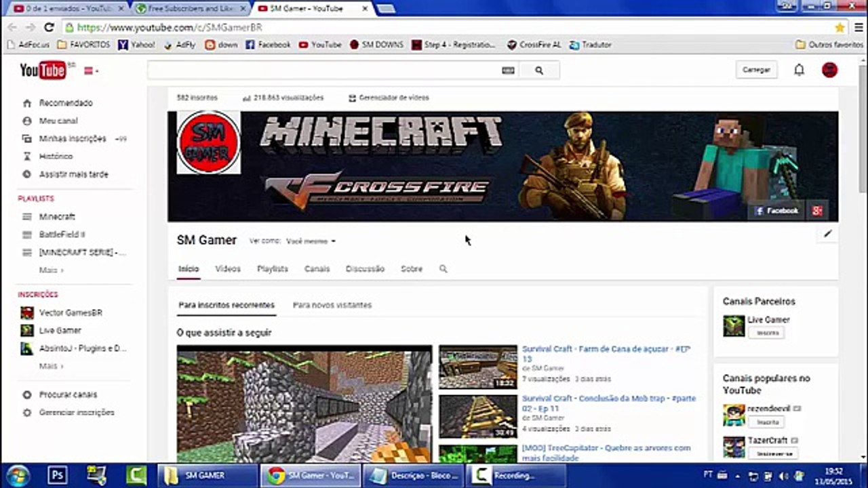The height and width of the screenshot is (488, 868).
Task: Go back with Chrome's back arrow
Action: [13, 28]
